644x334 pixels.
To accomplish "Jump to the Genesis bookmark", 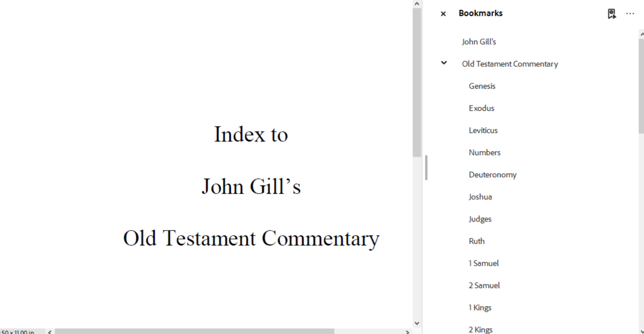I will pos(482,86).
